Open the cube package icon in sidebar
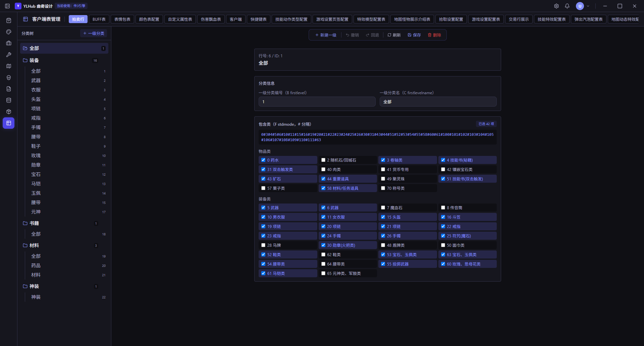644x346 pixels. [x=9, y=112]
